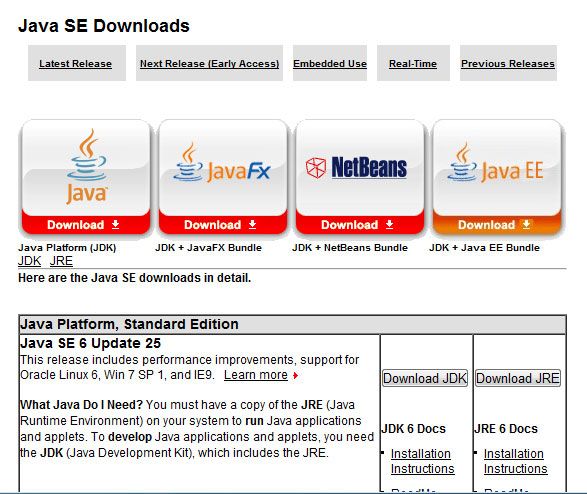Open Next Release (Early Access) tab

210,64
